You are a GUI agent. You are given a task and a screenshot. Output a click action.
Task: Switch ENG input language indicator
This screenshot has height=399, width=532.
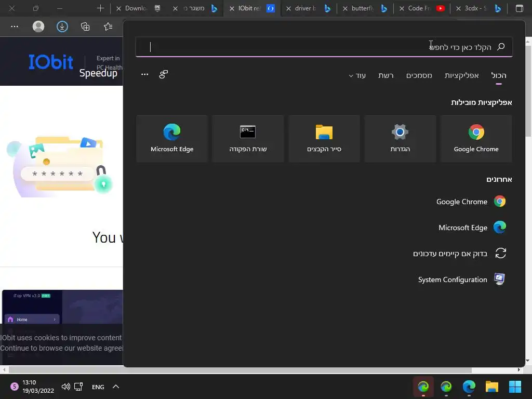pos(98,387)
